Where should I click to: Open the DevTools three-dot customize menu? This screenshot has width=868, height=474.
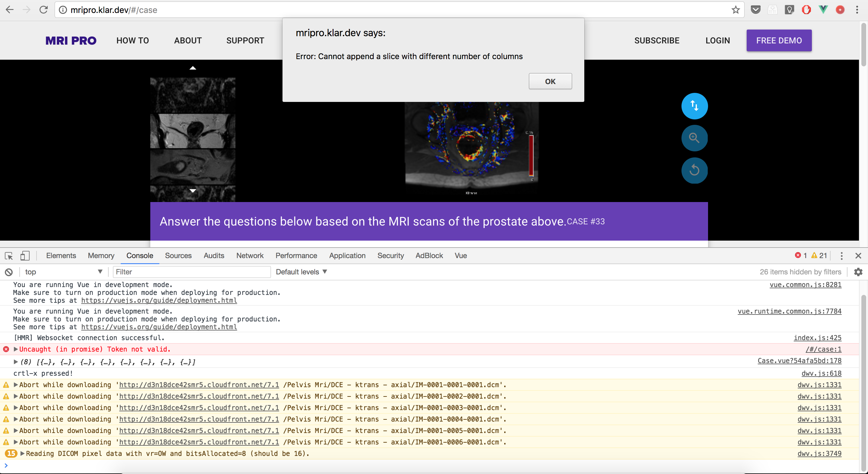tap(841, 256)
